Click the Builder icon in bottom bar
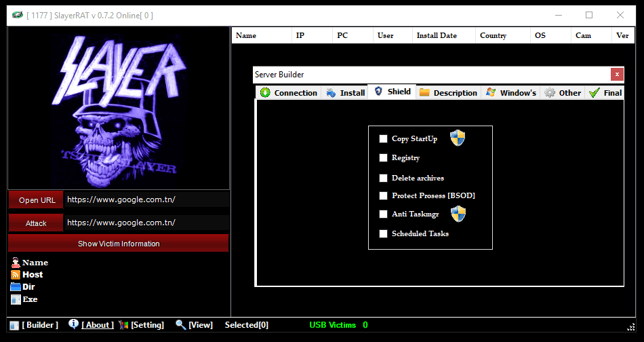Image resolution: width=644 pixels, height=342 pixels. 14,325
